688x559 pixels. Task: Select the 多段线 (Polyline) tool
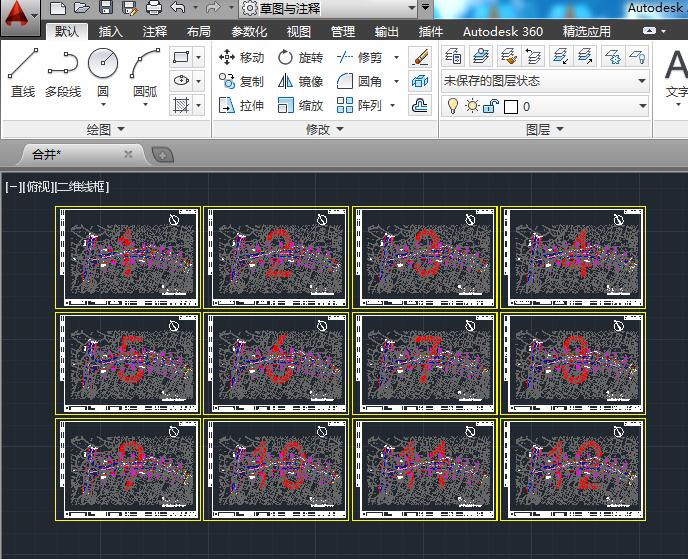62,73
